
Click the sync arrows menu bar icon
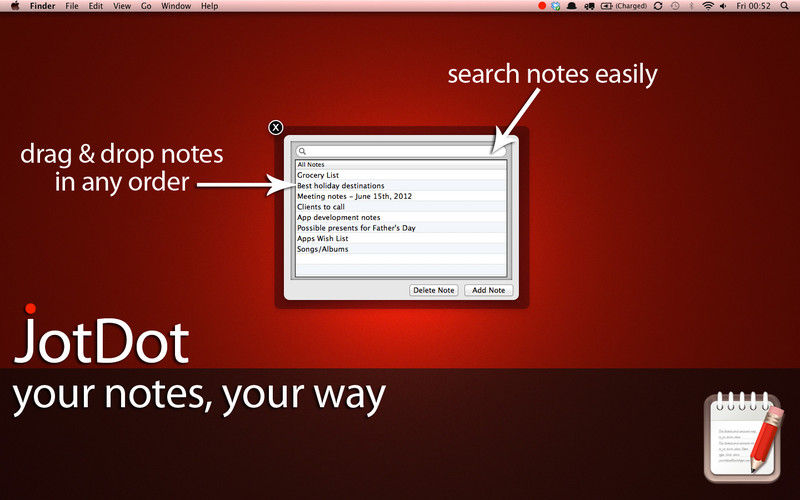658,6
